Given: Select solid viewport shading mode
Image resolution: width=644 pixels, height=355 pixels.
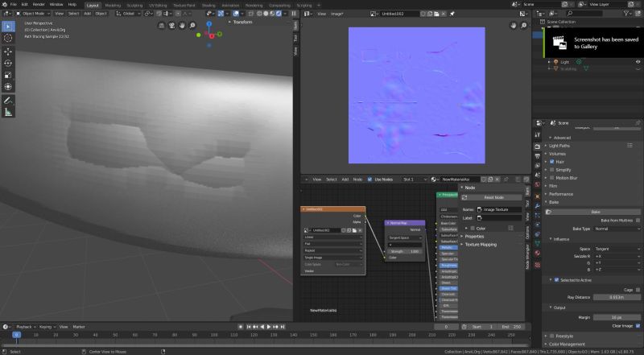Looking at the screenshot, I should 266,14.
